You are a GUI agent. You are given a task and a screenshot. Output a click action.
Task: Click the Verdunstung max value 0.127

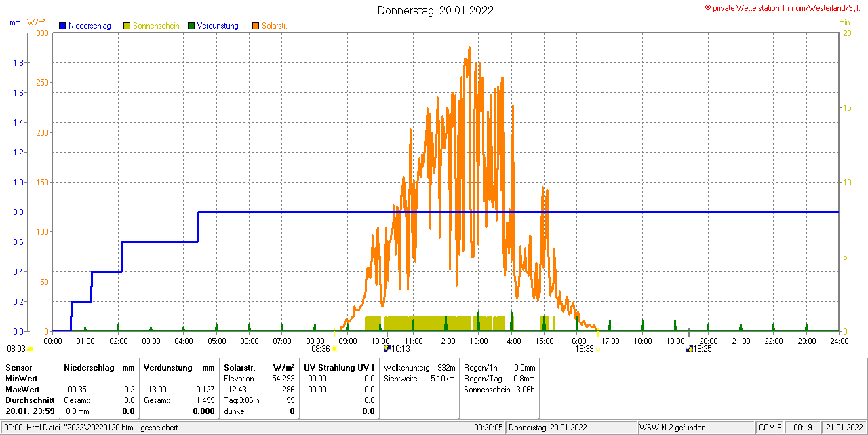click(204, 390)
